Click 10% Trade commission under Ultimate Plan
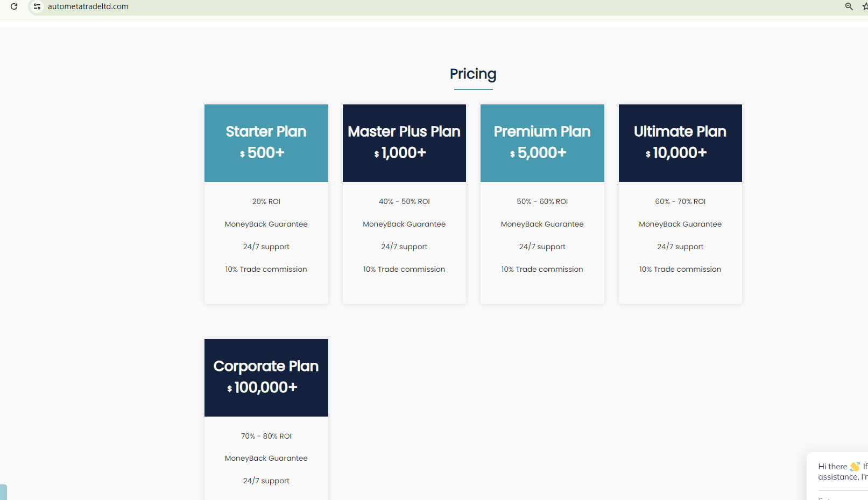868x500 pixels. (x=680, y=269)
